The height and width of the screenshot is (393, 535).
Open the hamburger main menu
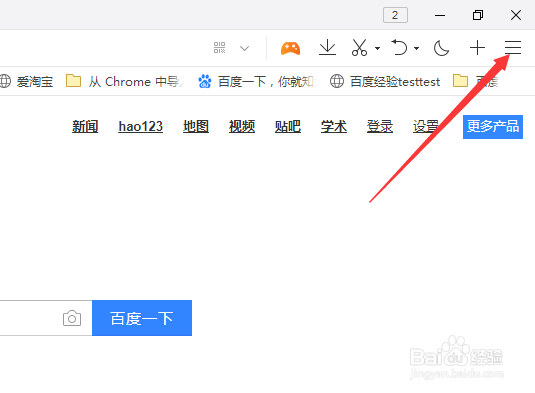(513, 47)
